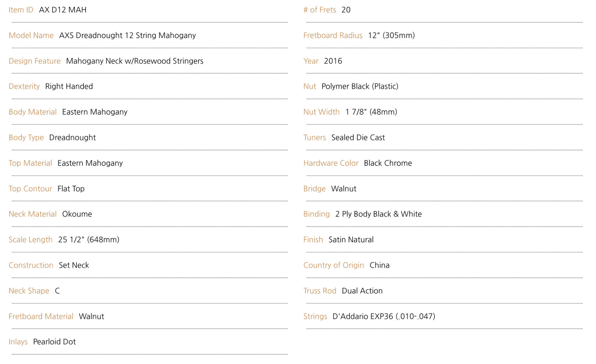Click the Design Feature label
This screenshot has height=364, width=596.
35,61
